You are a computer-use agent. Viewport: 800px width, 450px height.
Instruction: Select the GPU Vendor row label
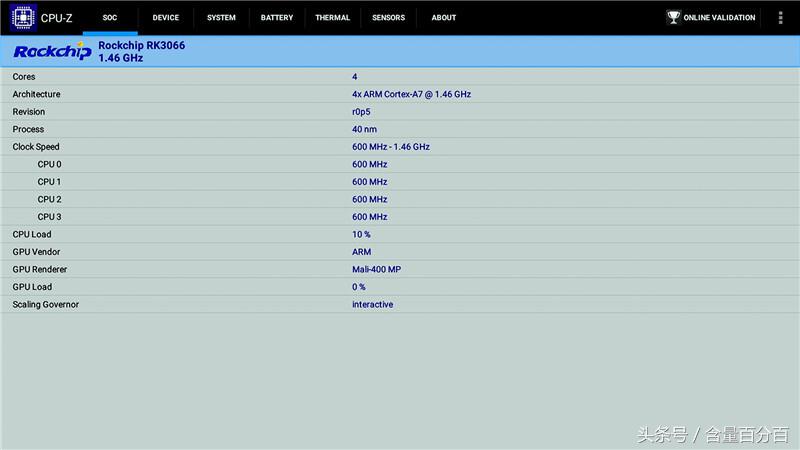click(36, 252)
